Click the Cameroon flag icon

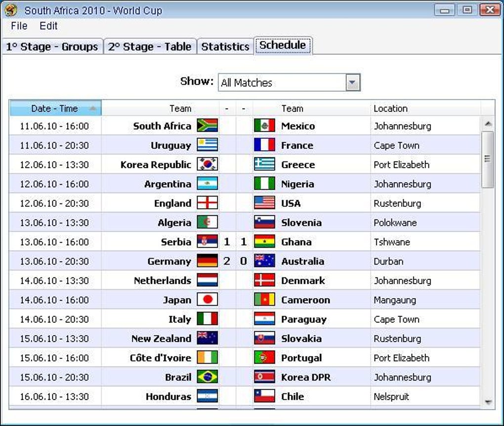click(264, 300)
